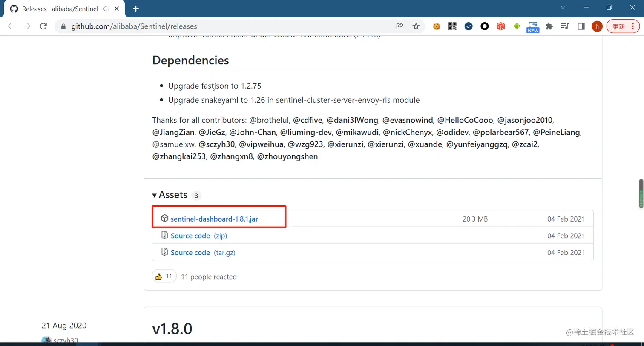The width and height of the screenshot is (644, 346).
Task: Open the extension labeled New
Action: (533, 27)
